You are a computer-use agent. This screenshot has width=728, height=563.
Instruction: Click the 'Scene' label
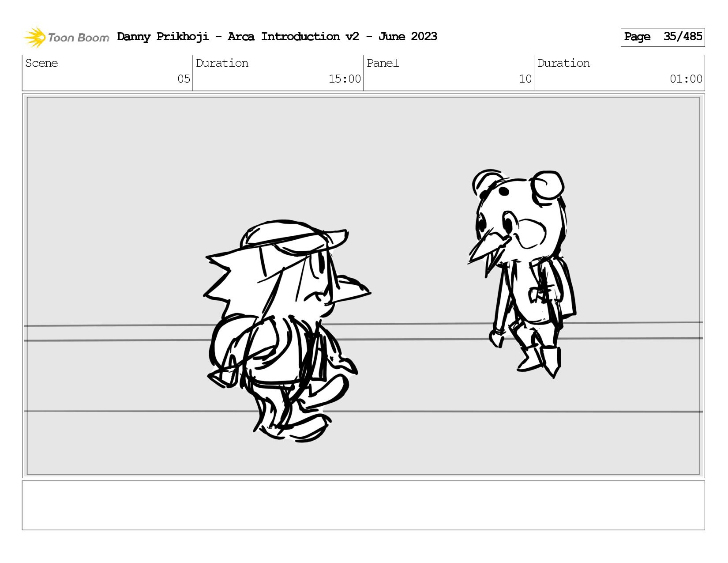pyautogui.click(x=41, y=63)
